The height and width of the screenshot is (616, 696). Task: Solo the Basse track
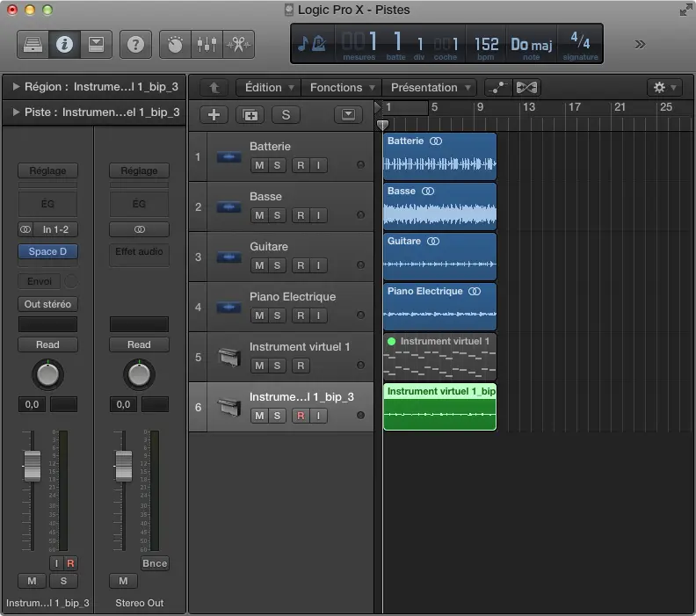pyautogui.click(x=277, y=215)
